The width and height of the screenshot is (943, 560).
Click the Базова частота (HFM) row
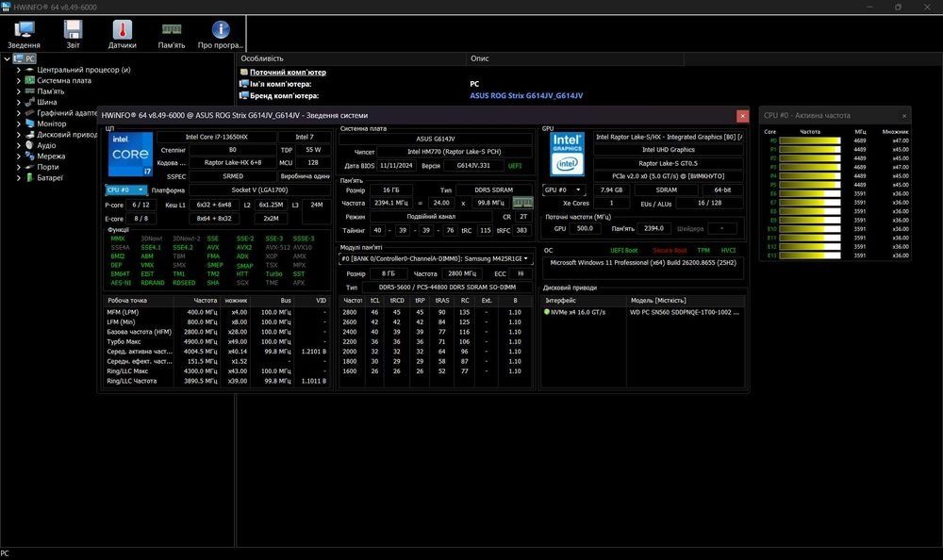pyautogui.click(x=217, y=332)
